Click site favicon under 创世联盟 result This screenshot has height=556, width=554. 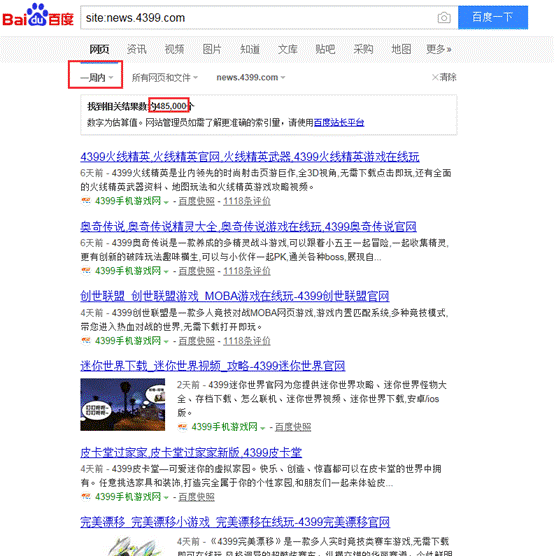click(86, 341)
